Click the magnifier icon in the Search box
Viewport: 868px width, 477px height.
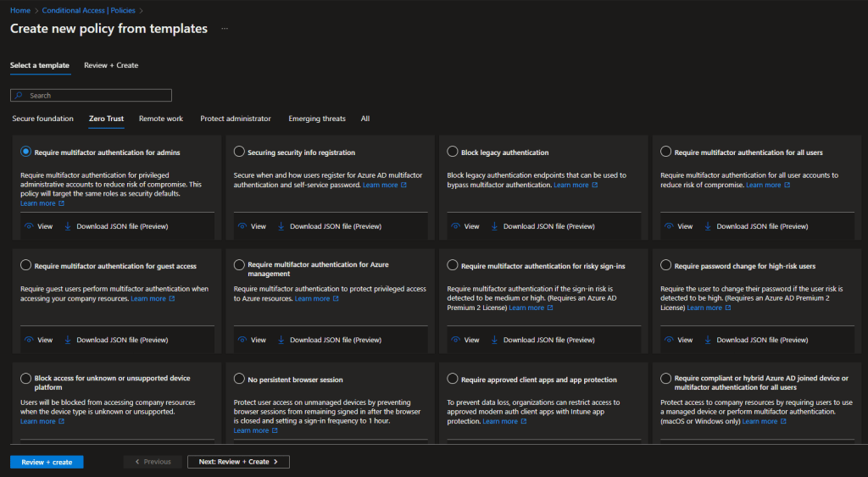coord(19,96)
